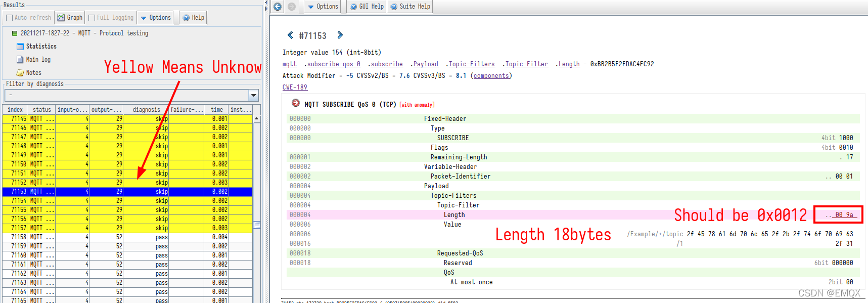Go to next test case after #71153
The width and height of the screenshot is (868, 303).
click(x=340, y=35)
